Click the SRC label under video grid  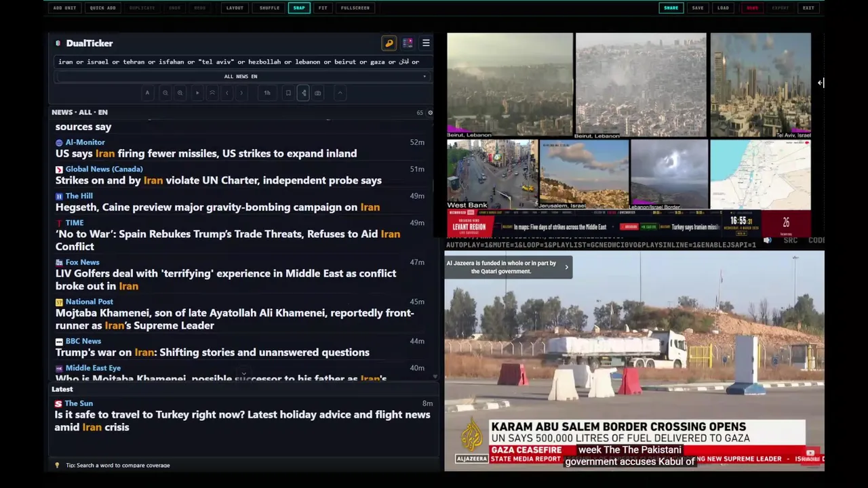pyautogui.click(x=790, y=241)
